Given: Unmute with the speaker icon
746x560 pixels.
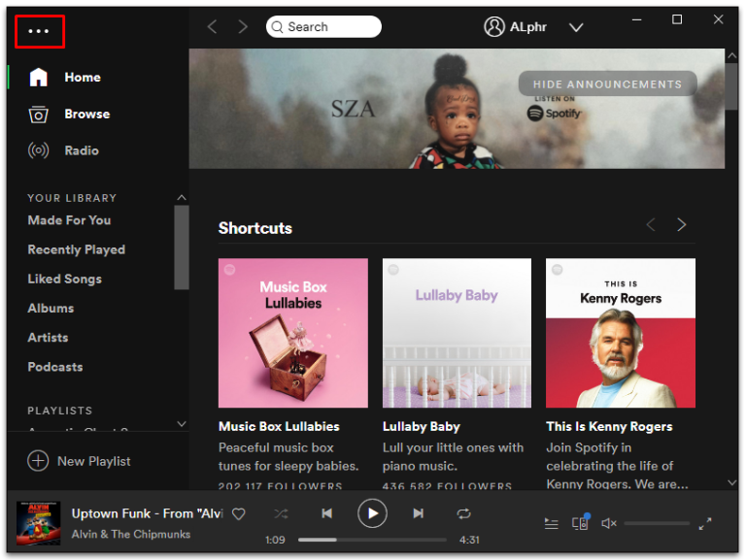Looking at the screenshot, I should point(609,523).
